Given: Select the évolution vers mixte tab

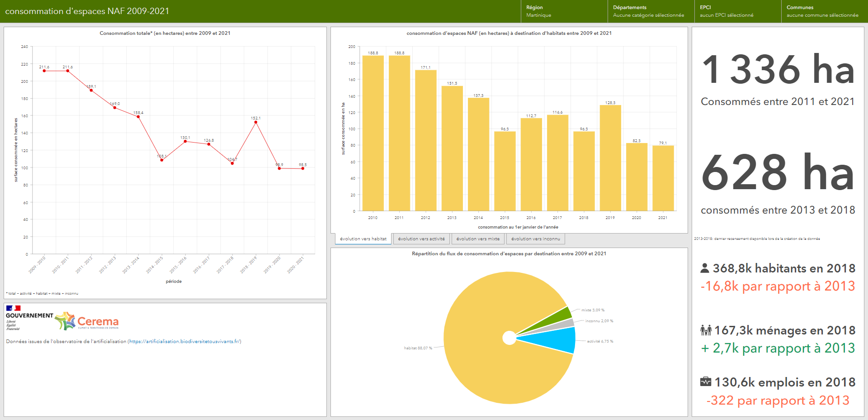Looking at the screenshot, I should [x=478, y=239].
